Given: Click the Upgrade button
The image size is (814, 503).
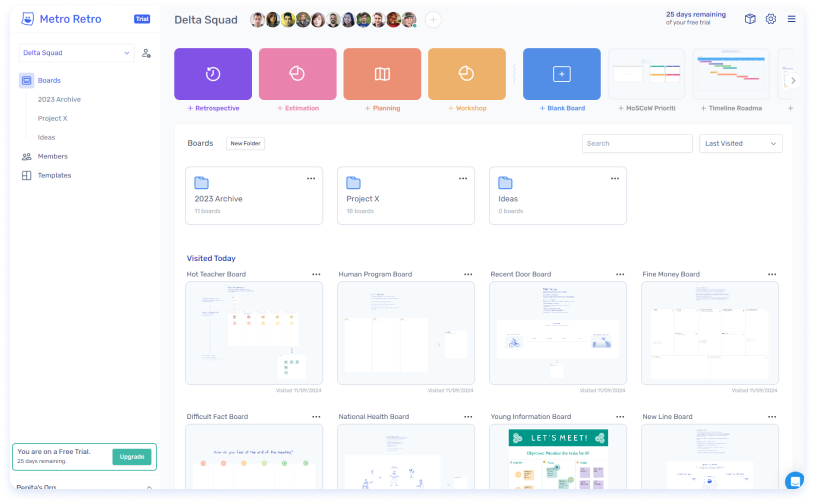Looking at the screenshot, I should pos(132,457).
